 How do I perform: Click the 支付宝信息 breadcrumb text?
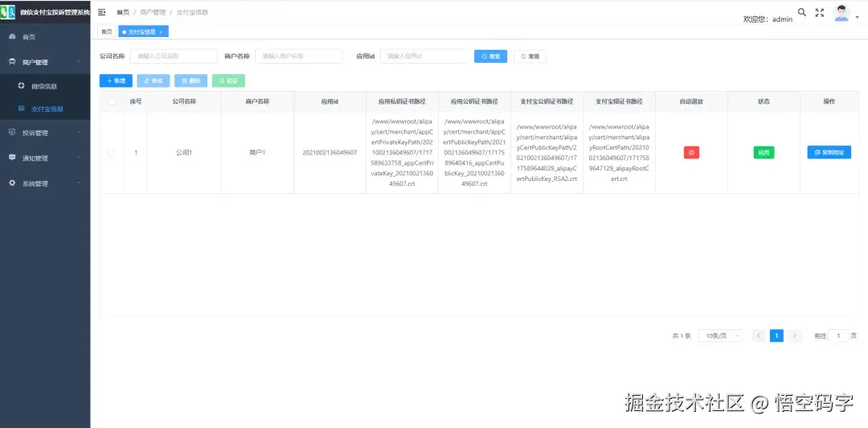(x=192, y=12)
